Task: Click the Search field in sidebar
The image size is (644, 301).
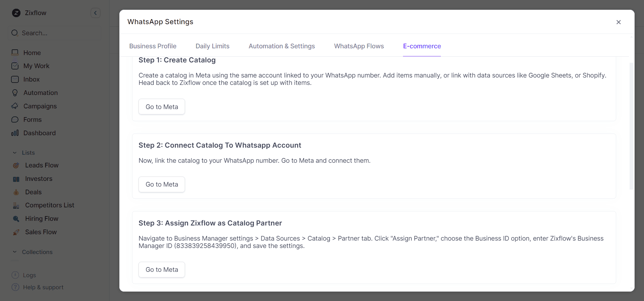Action: [x=54, y=33]
